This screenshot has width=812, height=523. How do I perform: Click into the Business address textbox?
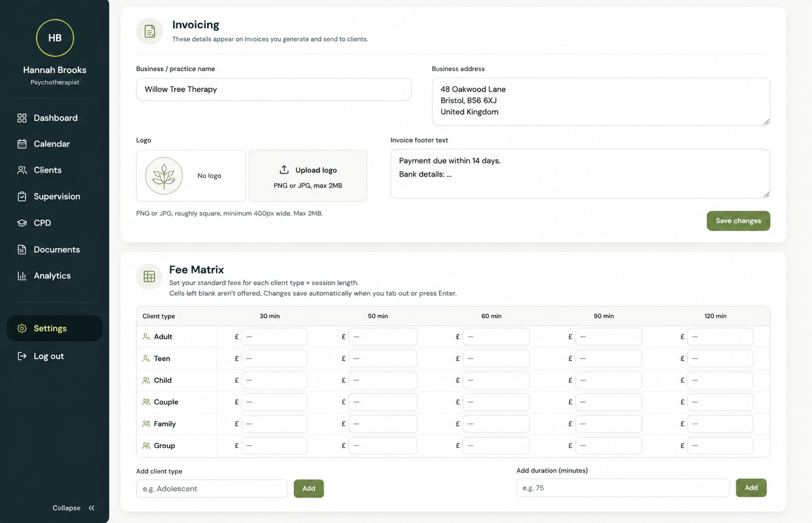(x=601, y=102)
